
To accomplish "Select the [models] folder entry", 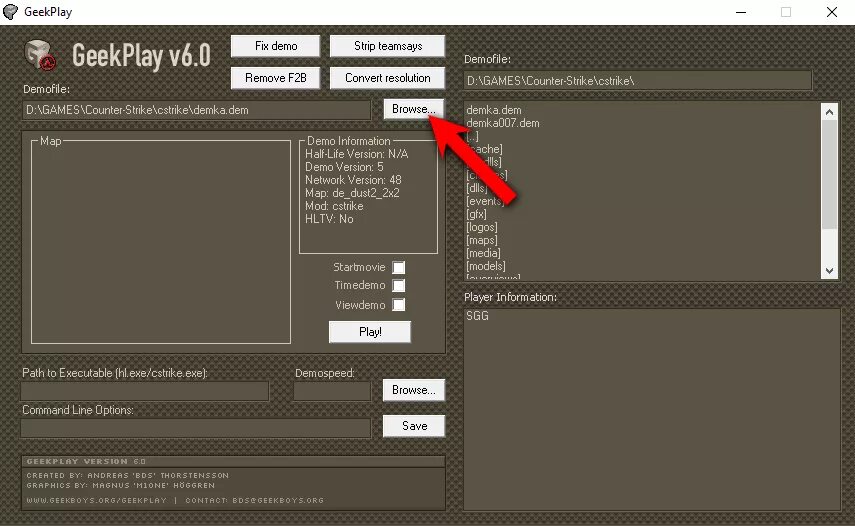I will pos(486,267).
